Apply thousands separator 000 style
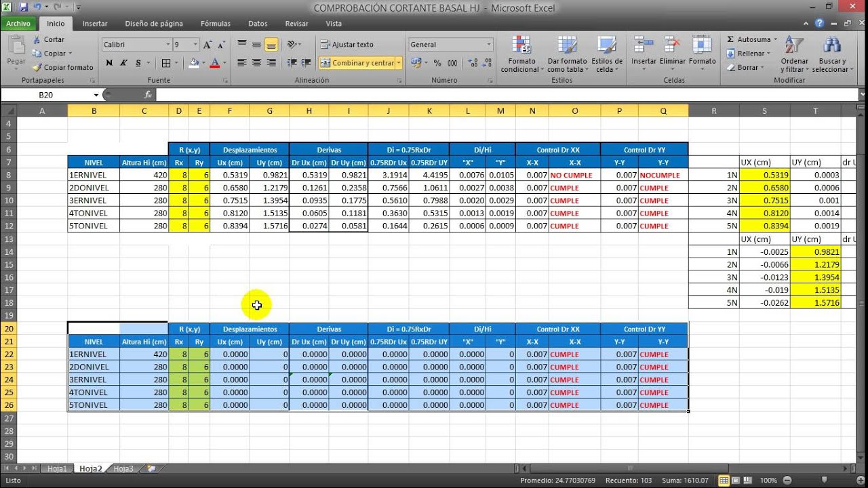The height and width of the screenshot is (488, 868). click(x=451, y=63)
